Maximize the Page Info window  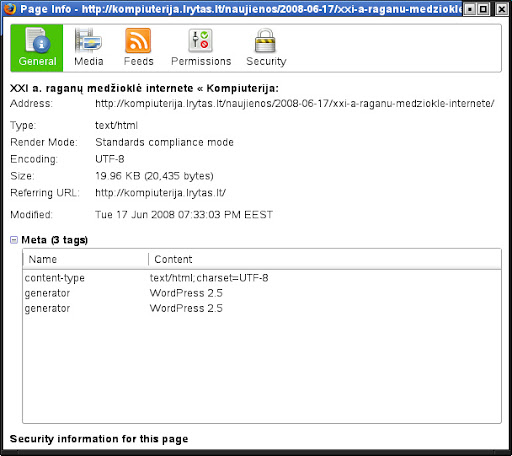483,9
